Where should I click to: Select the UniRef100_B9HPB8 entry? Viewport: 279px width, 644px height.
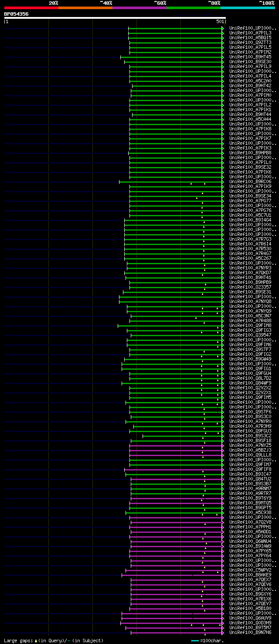coord(250,153)
